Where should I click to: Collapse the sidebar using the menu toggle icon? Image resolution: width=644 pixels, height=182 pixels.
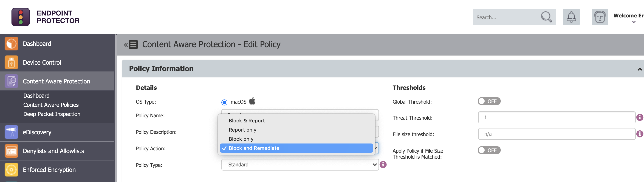[x=131, y=45]
